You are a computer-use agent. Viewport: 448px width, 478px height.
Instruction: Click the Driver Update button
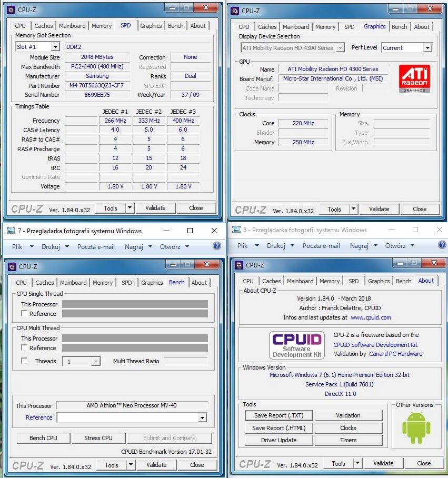[x=279, y=440]
